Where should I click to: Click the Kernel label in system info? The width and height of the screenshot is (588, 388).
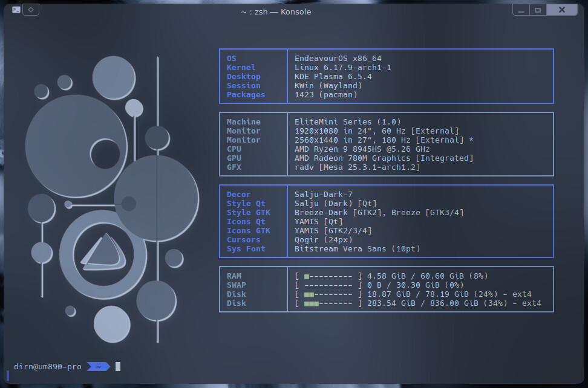tap(241, 68)
